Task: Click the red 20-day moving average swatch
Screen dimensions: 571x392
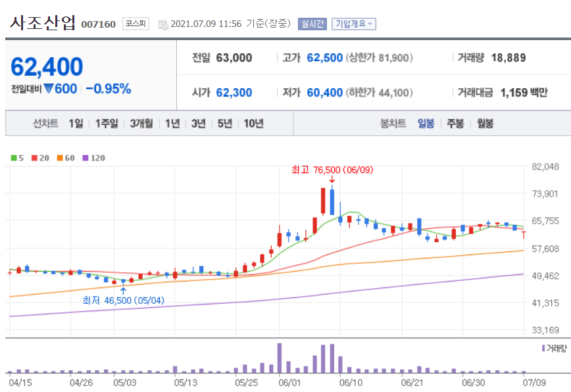Action: point(35,158)
